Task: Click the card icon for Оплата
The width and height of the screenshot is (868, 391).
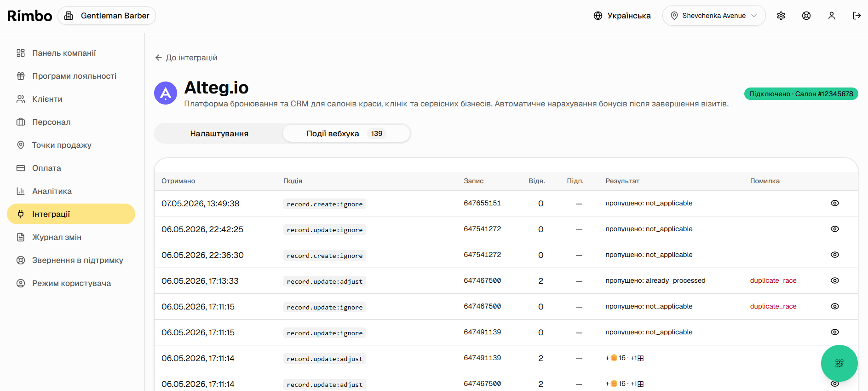Action: (x=21, y=168)
